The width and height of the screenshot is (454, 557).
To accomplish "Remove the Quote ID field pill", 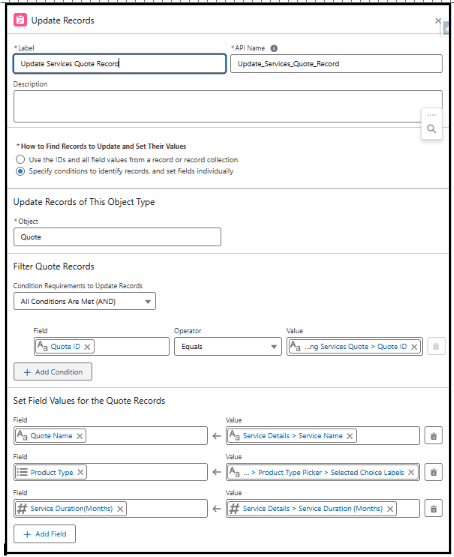I will tap(87, 347).
